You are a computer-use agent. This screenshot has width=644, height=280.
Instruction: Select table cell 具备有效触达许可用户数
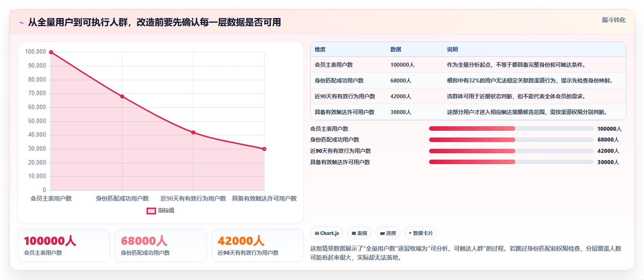[345, 112]
